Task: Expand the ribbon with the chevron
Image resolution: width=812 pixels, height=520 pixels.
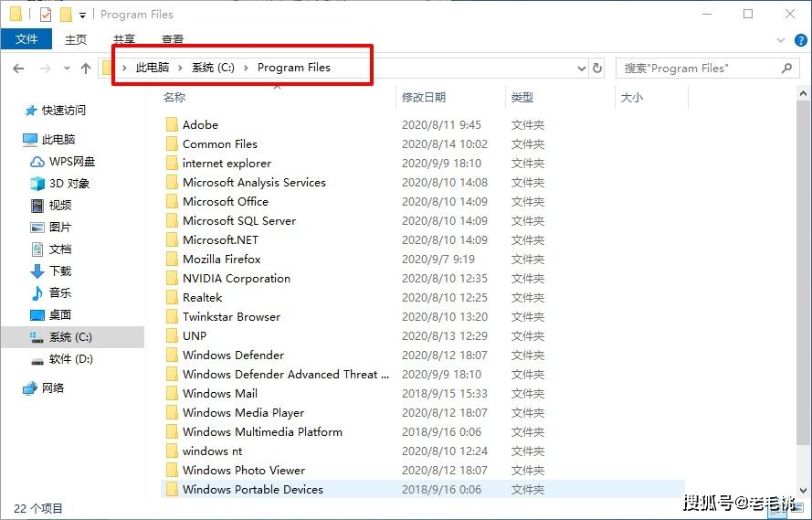Action: 781,40
